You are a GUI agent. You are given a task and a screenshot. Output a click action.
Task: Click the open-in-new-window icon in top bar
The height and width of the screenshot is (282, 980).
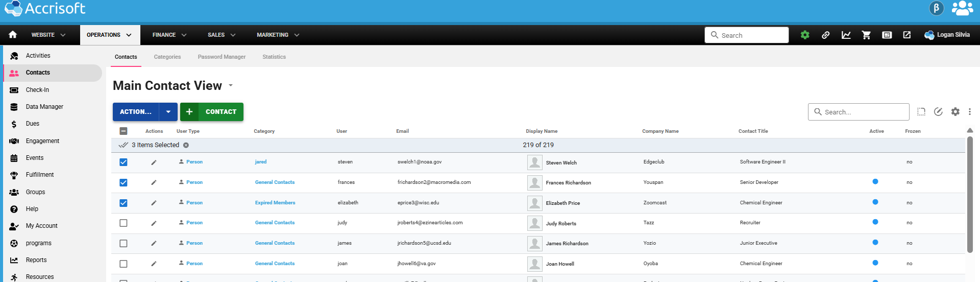point(907,35)
